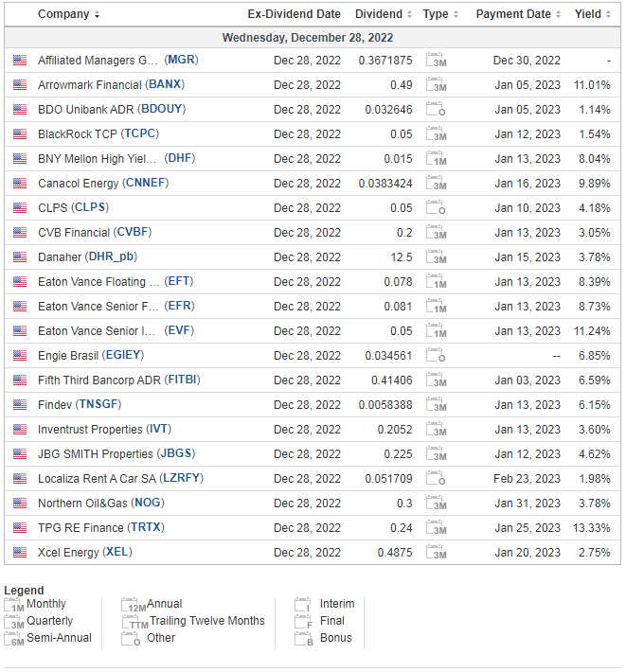Click the quarterly type icon for Arrowmark Financial

click(436, 84)
